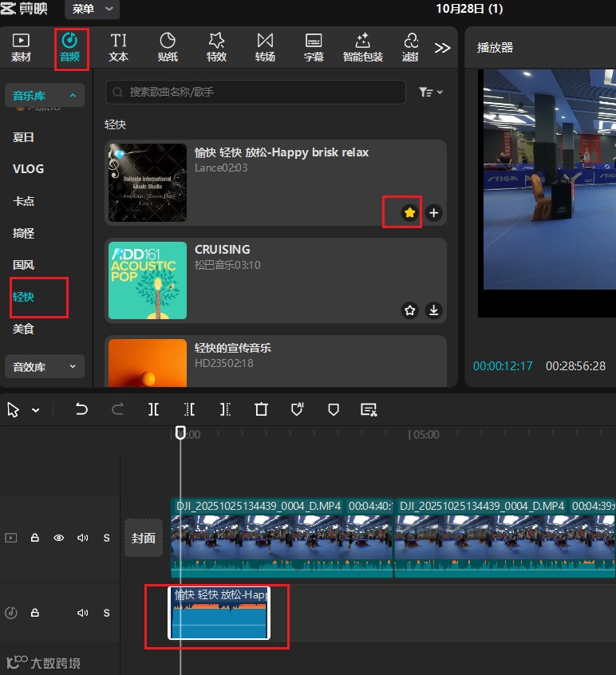Viewport: 616px width, 675px height.
Task: Download the CRUISING music track
Action: (x=433, y=310)
